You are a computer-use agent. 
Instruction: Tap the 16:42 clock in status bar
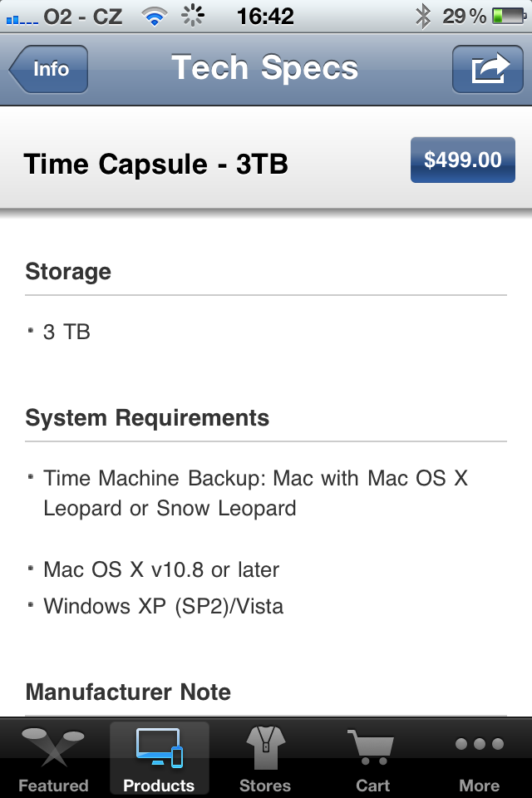click(x=265, y=16)
